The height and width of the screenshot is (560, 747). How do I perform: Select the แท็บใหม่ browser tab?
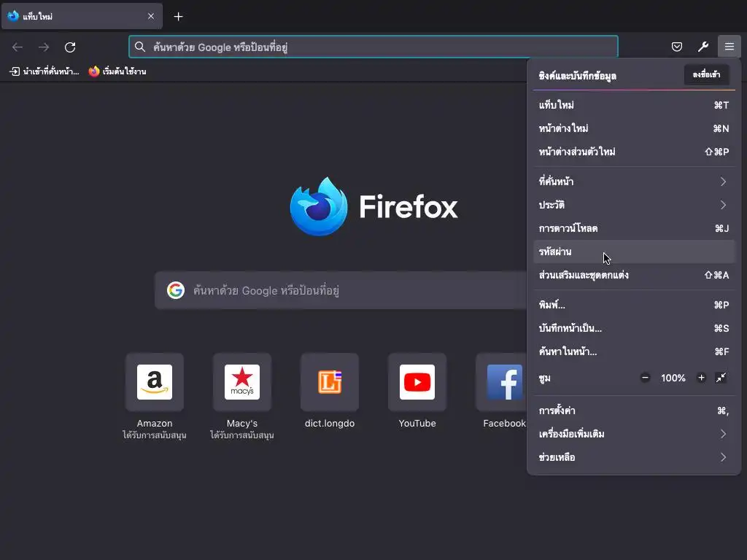82,16
